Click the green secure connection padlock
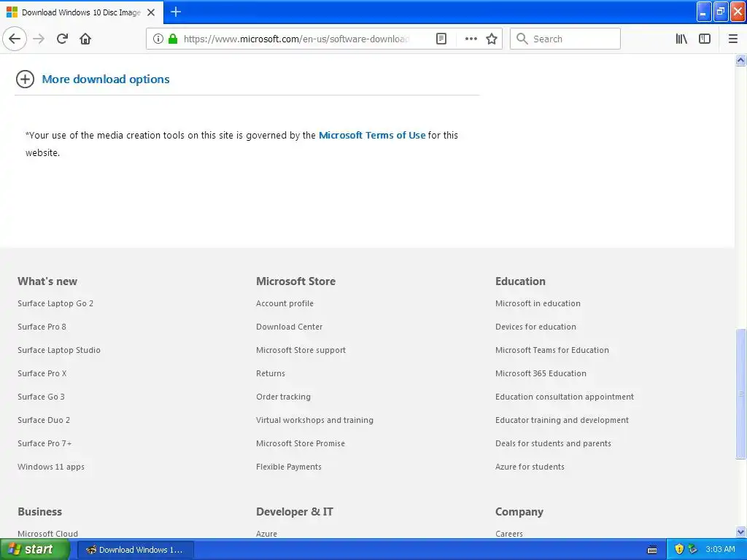This screenshot has width=747, height=560. 173,39
